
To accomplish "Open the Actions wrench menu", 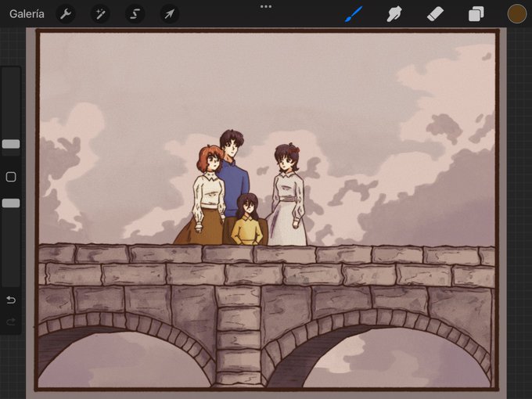I will [65, 14].
